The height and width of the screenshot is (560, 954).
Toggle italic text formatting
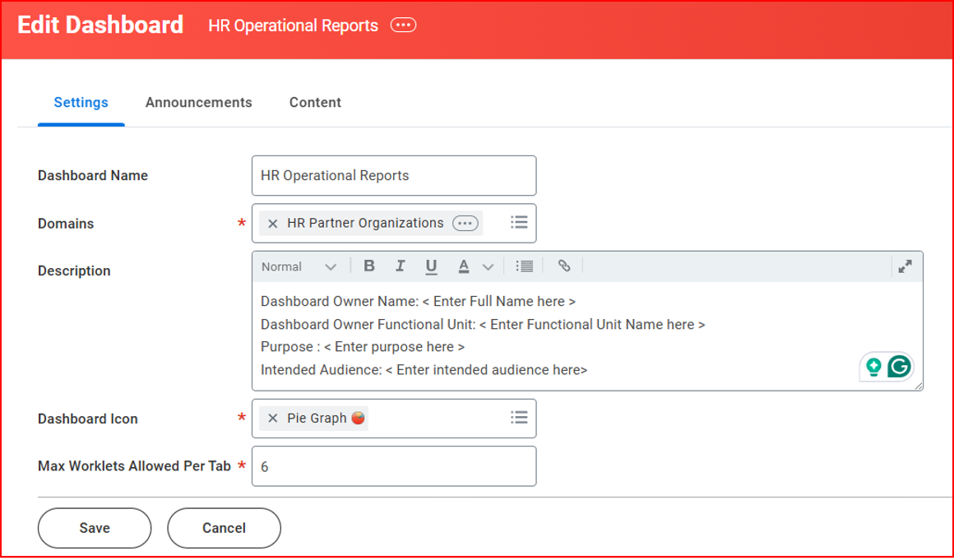400,266
